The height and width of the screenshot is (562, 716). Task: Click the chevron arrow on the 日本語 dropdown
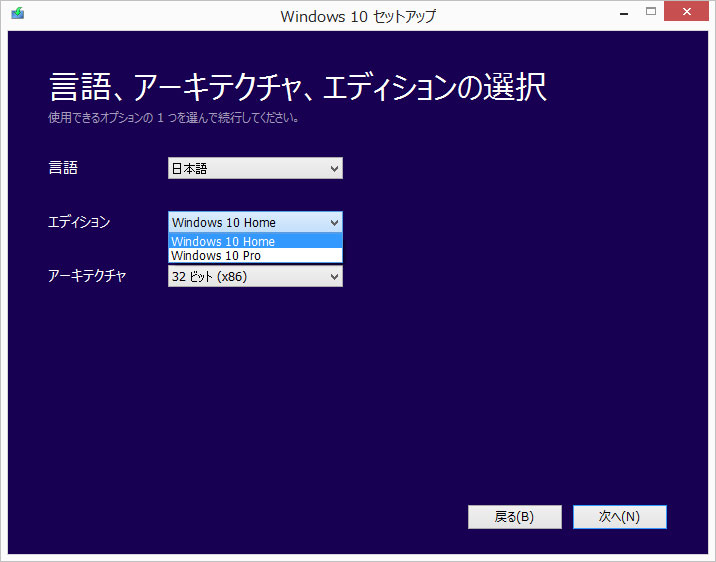click(x=334, y=169)
